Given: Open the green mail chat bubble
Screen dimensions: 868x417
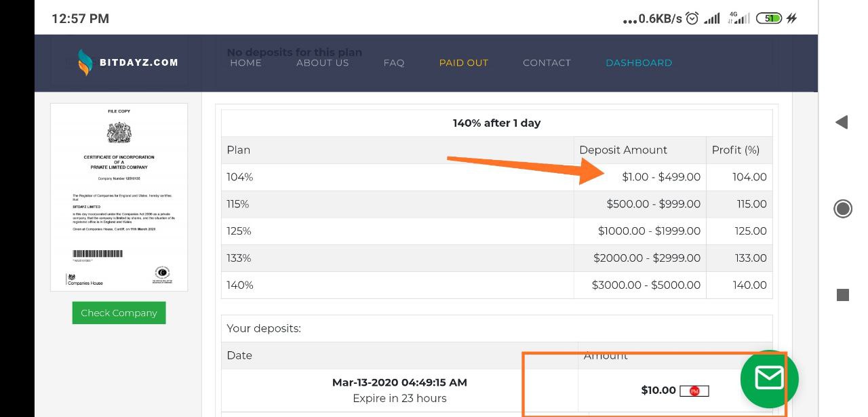Looking at the screenshot, I should (x=769, y=379).
